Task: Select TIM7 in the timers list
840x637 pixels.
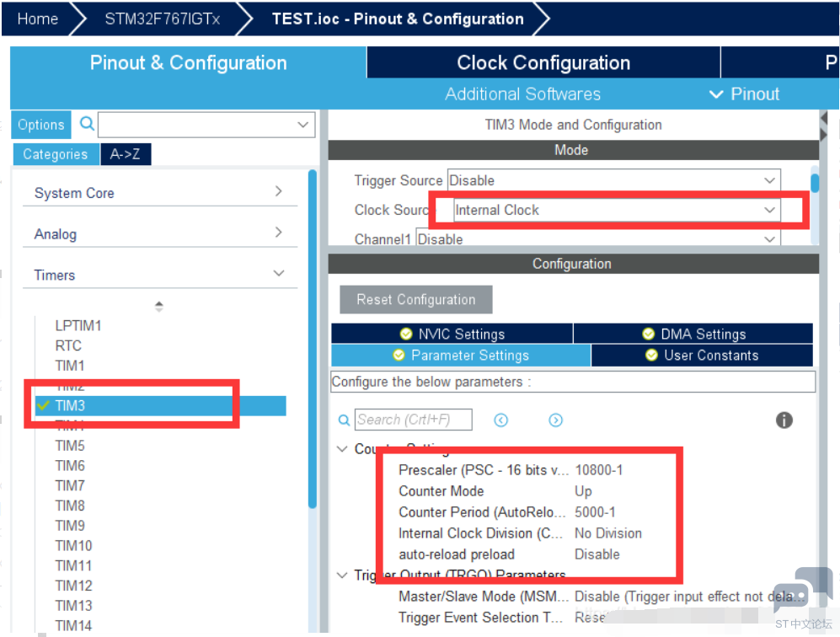Action: pos(70,485)
